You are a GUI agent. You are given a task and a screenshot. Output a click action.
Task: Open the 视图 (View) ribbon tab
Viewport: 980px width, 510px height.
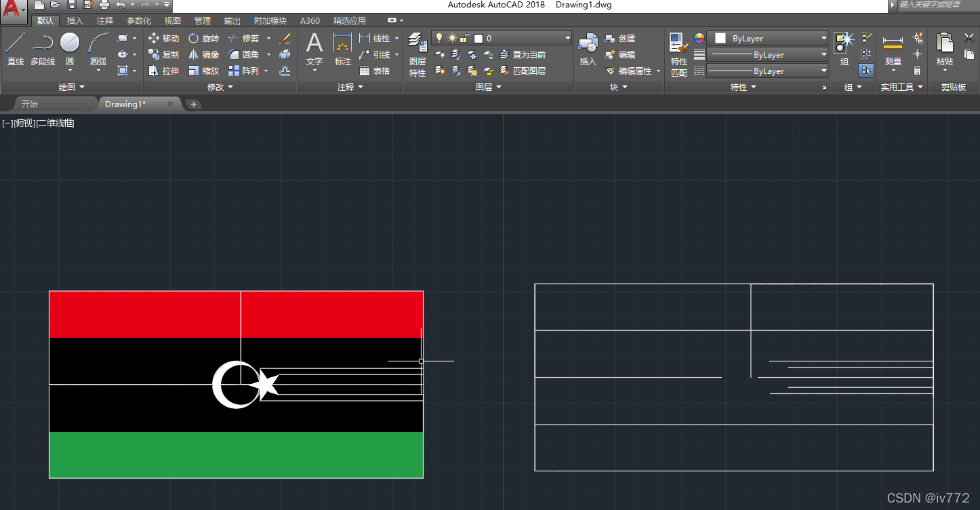pos(173,21)
